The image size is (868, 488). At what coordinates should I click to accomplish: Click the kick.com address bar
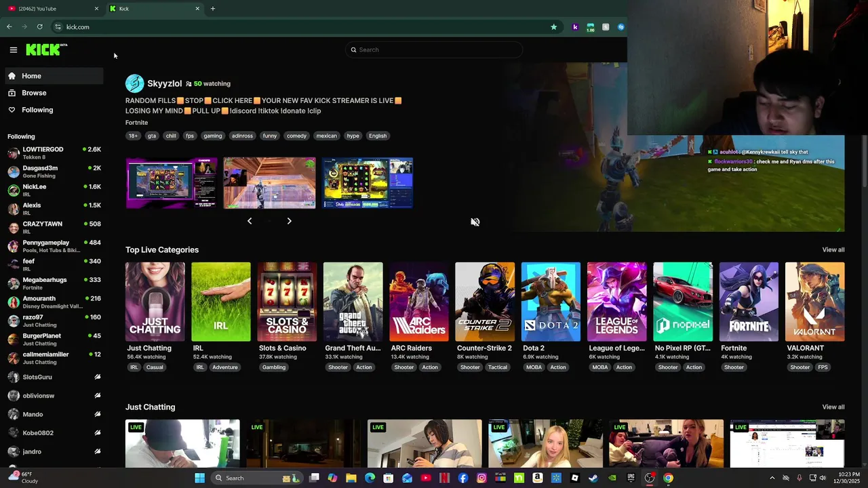coord(305,27)
